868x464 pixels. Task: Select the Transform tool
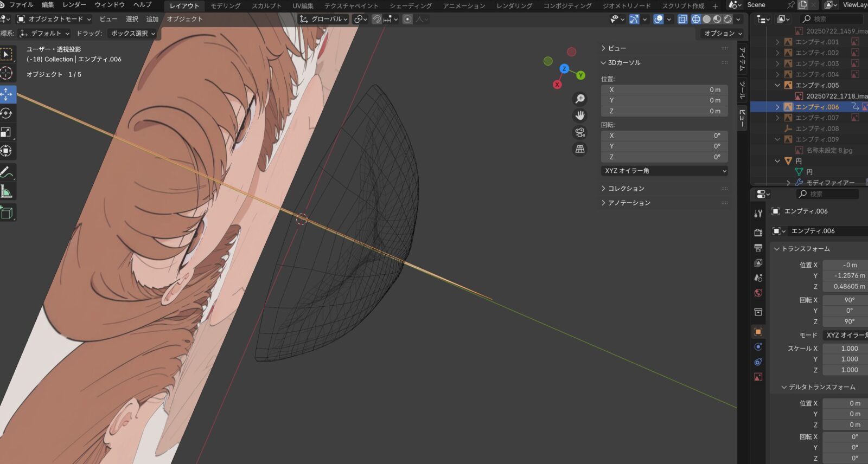click(7, 151)
